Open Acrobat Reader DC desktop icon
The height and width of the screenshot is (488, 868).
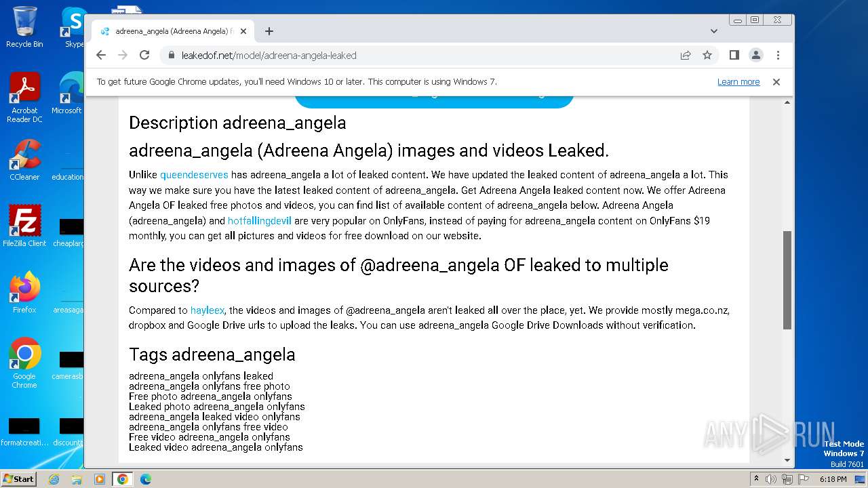tap(24, 98)
